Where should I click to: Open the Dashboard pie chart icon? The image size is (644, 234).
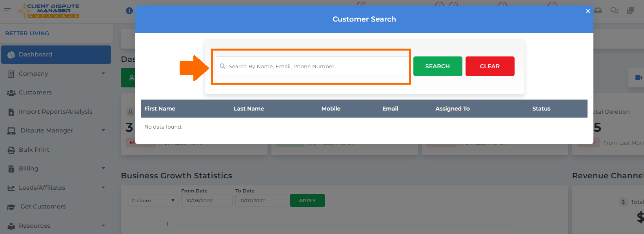[x=11, y=55]
